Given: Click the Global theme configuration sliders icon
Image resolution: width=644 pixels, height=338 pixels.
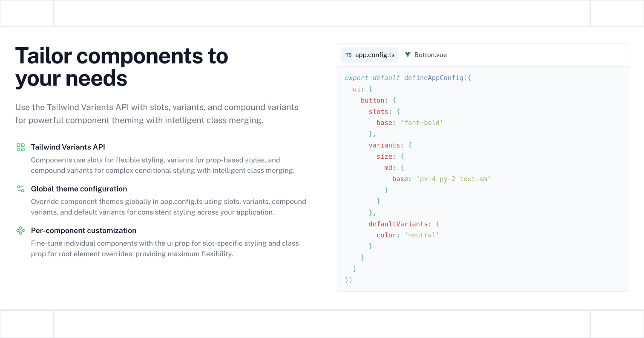Looking at the screenshot, I should click(x=20, y=189).
